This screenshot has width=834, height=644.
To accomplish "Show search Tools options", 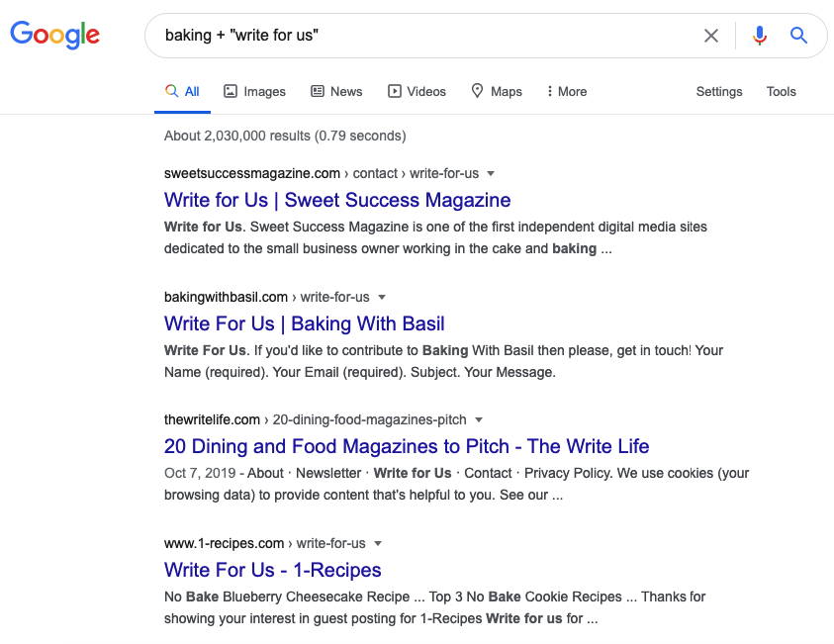I will coord(781,91).
